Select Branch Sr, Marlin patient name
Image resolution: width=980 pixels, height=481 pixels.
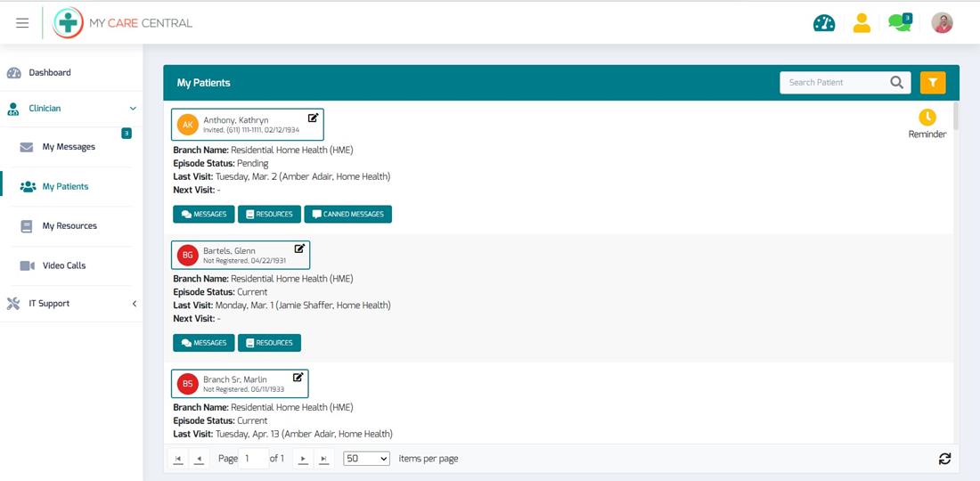pos(235,379)
